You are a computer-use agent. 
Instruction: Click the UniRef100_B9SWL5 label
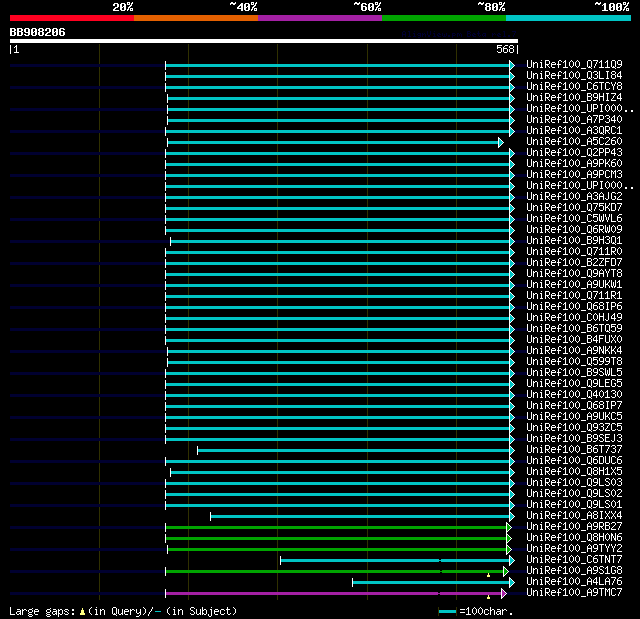574,373
